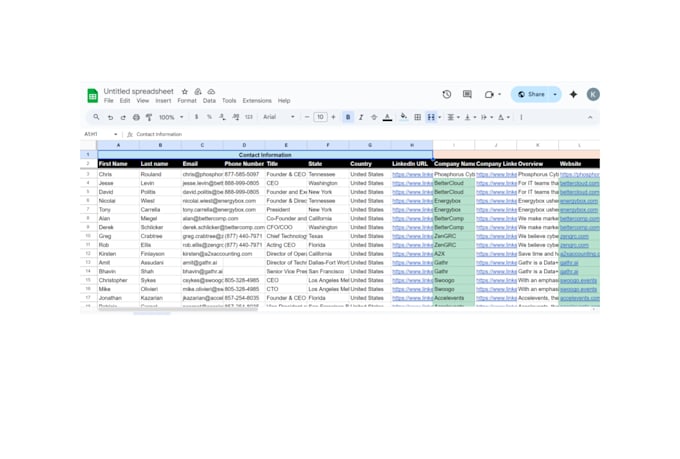
Task: Increase font size with plus
Action: point(333,117)
